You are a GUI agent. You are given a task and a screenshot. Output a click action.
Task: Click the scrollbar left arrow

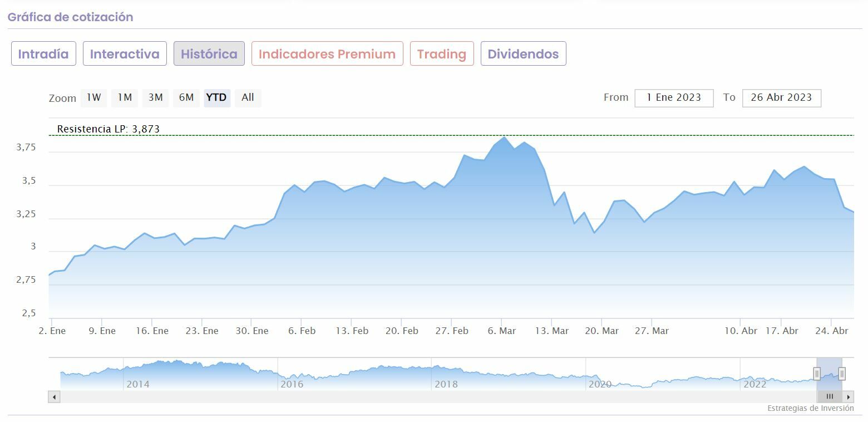54,397
